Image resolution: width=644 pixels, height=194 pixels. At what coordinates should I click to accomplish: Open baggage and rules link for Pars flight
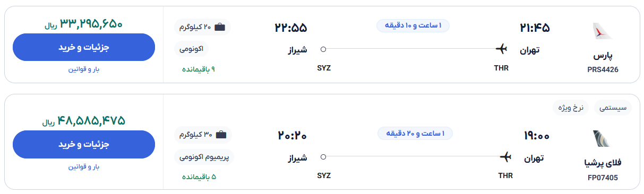click(x=84, y=69)
